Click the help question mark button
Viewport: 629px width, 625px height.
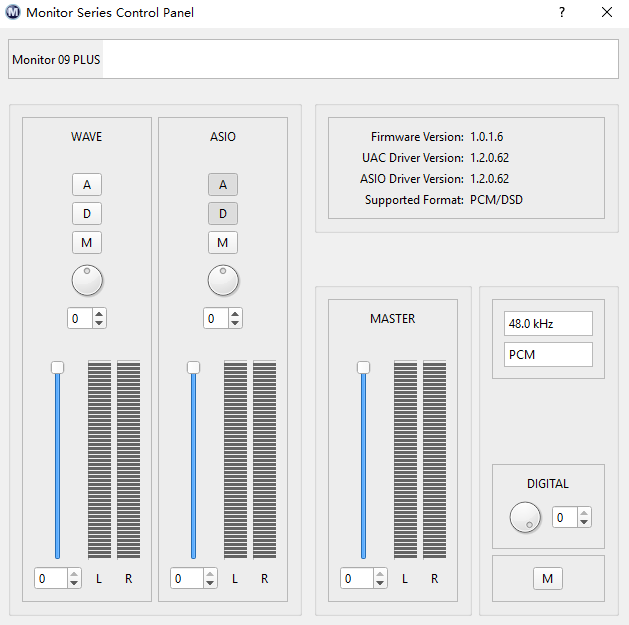tap(562, 13)
